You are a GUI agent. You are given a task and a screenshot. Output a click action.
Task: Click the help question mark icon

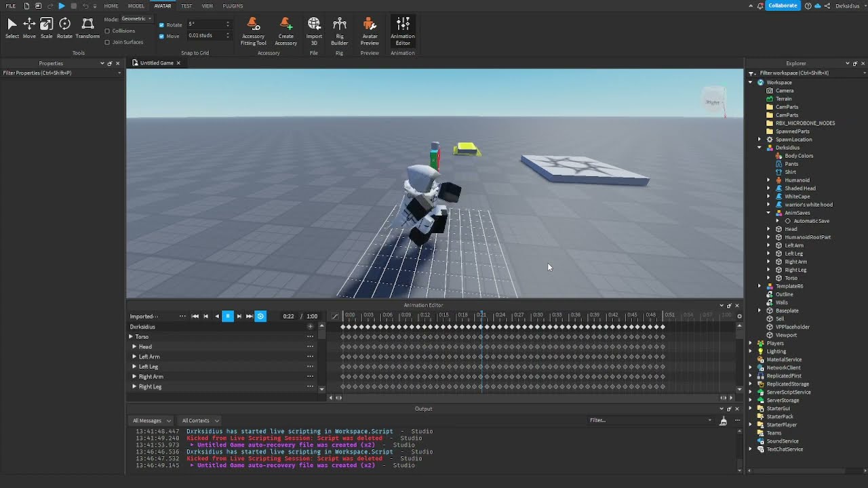[807, 5]
